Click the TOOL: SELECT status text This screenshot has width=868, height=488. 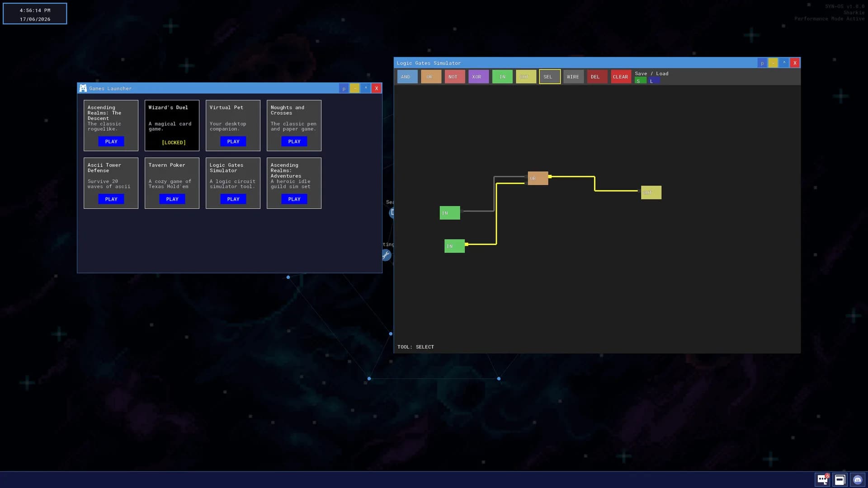(x=415, y=347)
